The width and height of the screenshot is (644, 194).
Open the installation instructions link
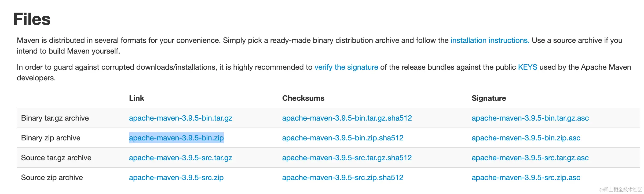click(490, 40)
